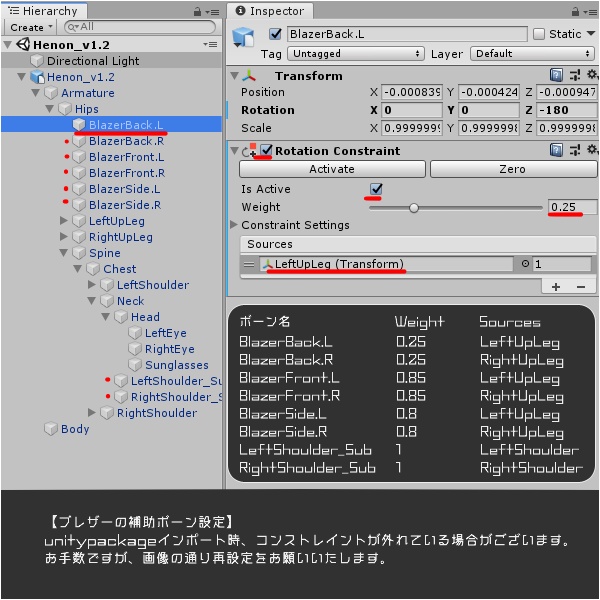Viewport: 600px width, 600px height.
Task: Expand the LeftUpLeg tree item
Action: [64, 220]
